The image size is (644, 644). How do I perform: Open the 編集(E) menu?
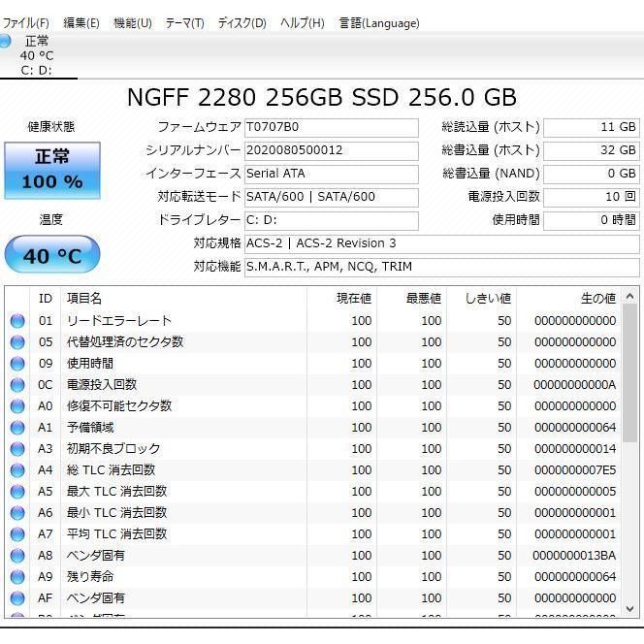[x=81, y=23]
